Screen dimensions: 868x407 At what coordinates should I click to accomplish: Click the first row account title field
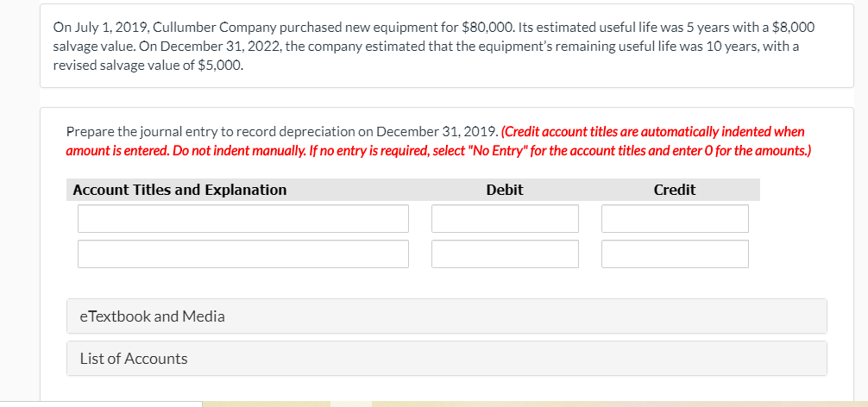tap(243, 218)
